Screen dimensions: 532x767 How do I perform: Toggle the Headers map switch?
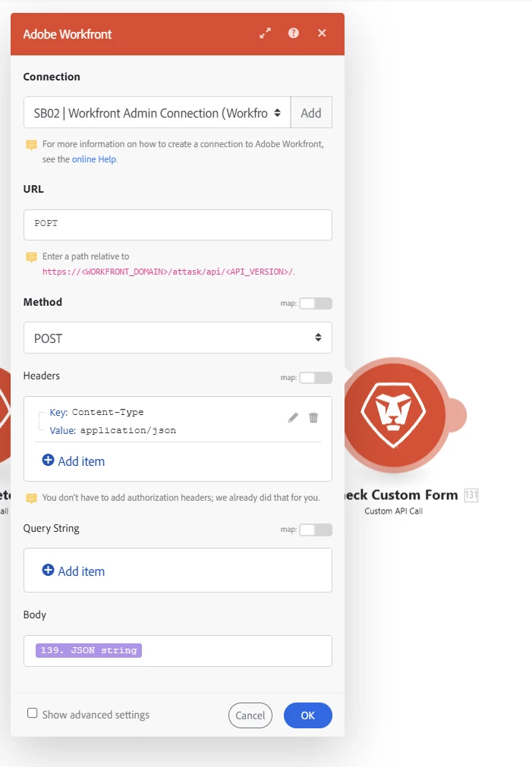(x=316, y=378)
